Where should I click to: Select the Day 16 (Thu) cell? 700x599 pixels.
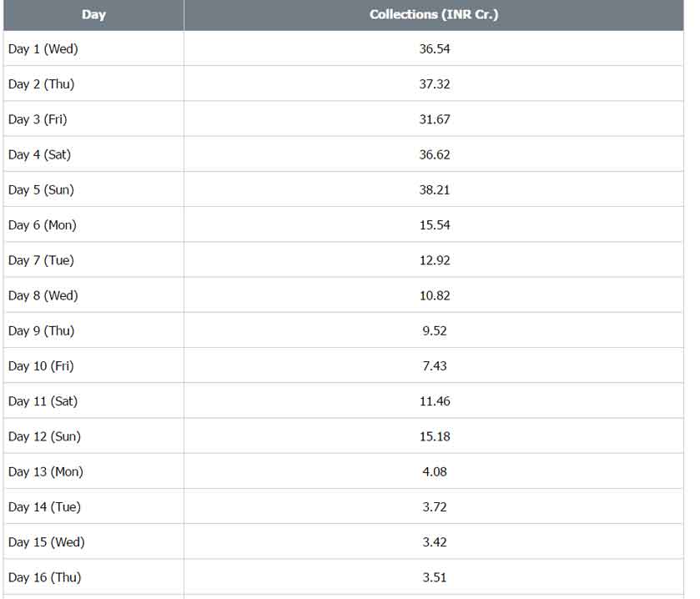point(45,577)
